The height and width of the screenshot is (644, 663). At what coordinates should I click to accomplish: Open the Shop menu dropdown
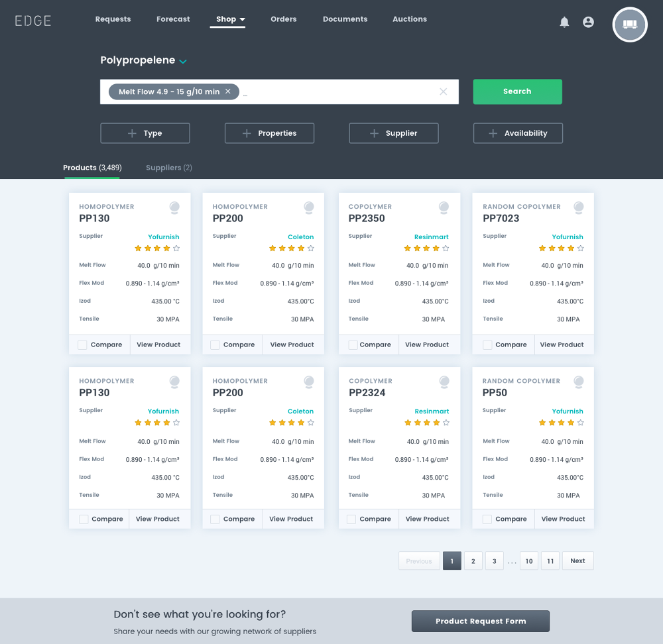[x=230, y=19]
